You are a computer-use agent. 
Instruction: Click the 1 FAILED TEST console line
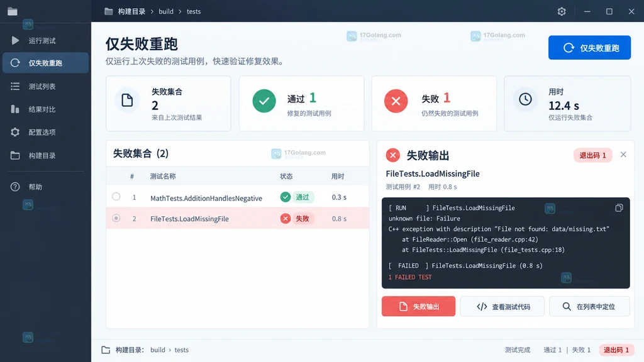[410, 277]
